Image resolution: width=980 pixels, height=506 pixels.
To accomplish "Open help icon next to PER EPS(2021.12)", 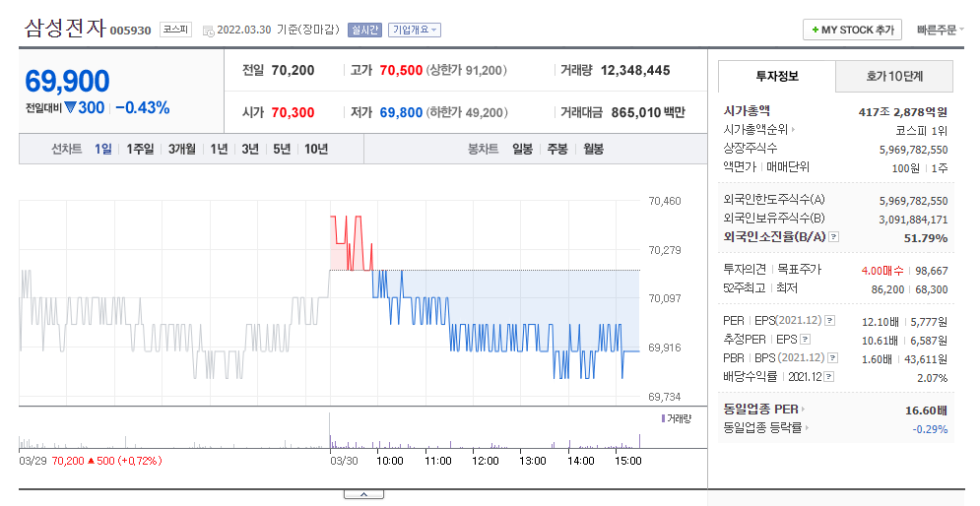I will (x=829, y=321).
